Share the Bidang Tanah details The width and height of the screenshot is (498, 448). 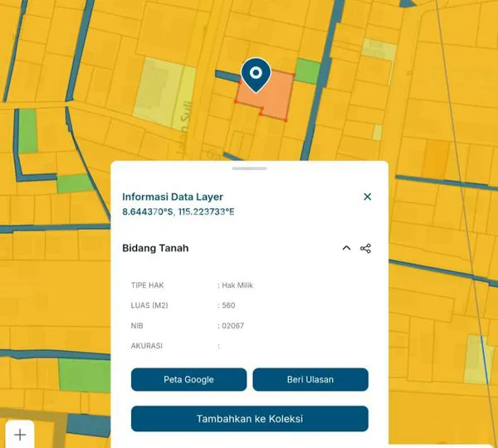point(365,248)
